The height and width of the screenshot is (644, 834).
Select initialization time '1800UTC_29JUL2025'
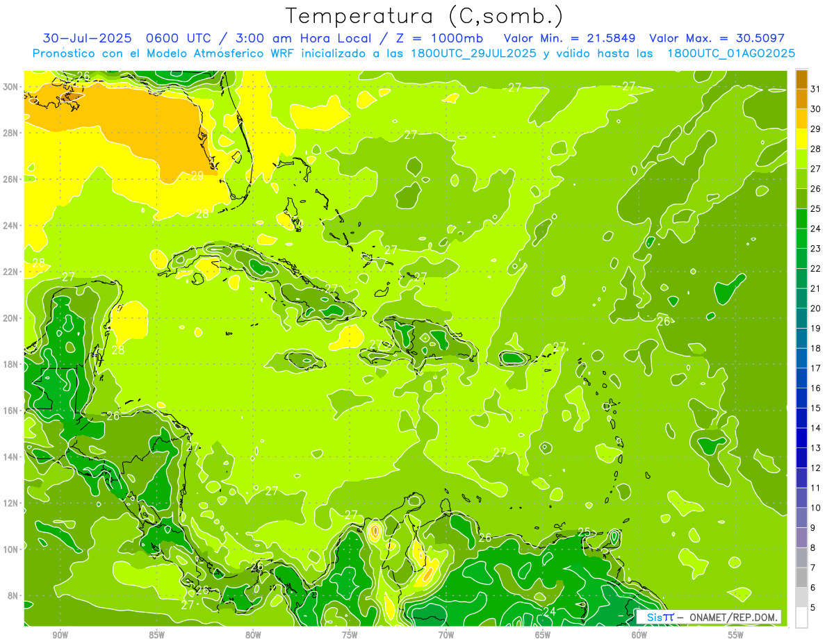point(473,53)
